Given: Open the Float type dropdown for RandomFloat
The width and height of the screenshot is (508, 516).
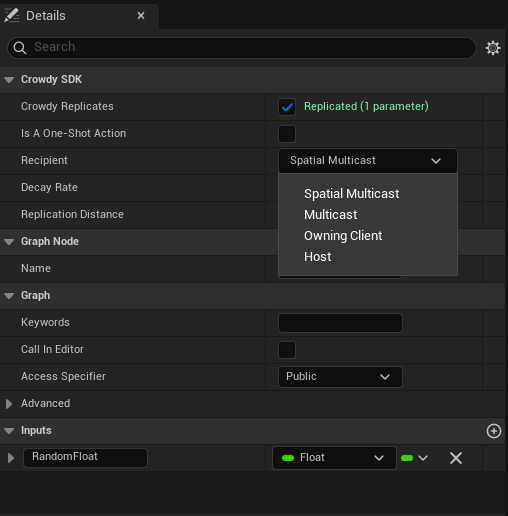Looking at the screenshot, I should [x=334, y=458].
